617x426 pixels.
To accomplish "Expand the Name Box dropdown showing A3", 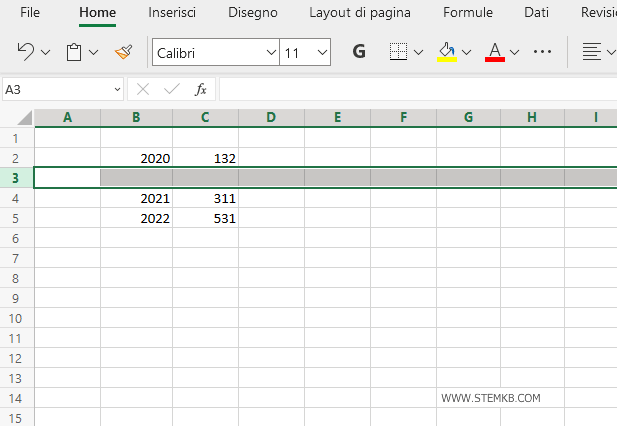I will [x=116, y=89].
